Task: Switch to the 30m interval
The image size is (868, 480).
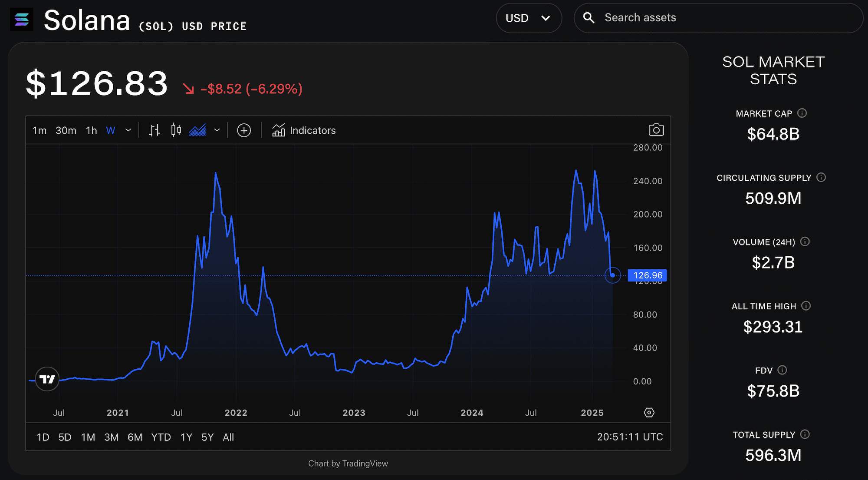Action: pos(66,130)
